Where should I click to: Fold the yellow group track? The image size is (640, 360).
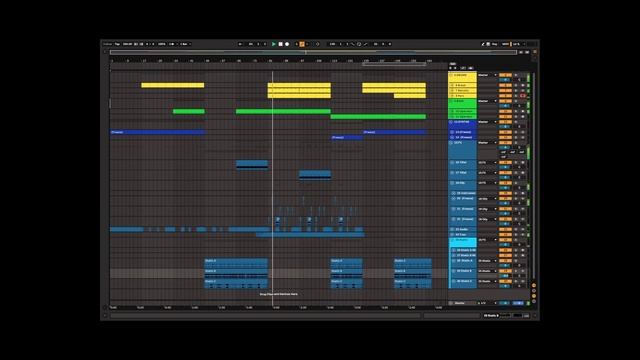coord(451,75)
